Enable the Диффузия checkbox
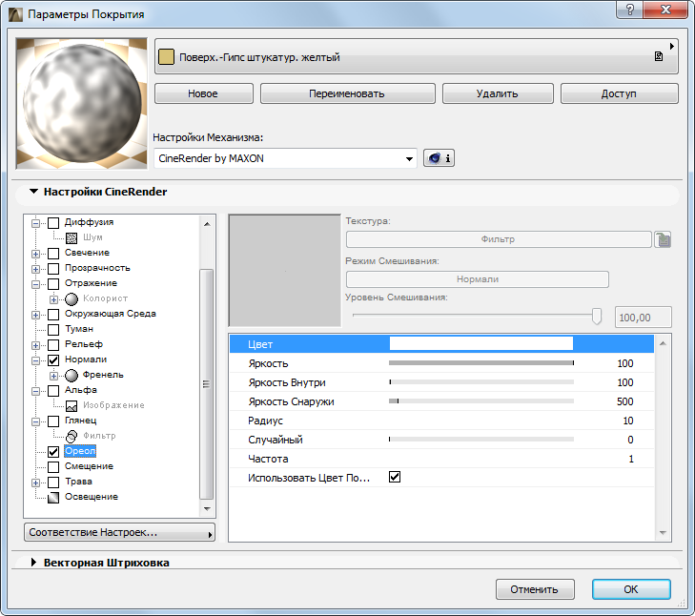695x616 pixels. click(53, 223)
